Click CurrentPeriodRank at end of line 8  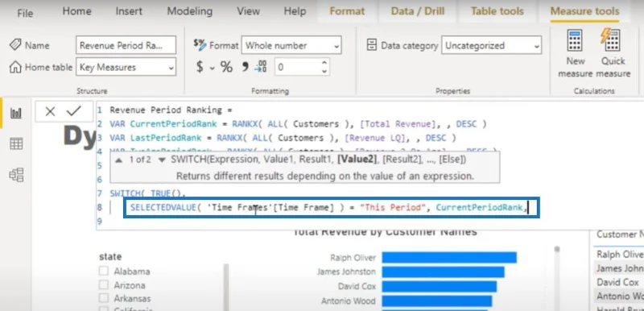pyautogui.click(x=479, y=208)
